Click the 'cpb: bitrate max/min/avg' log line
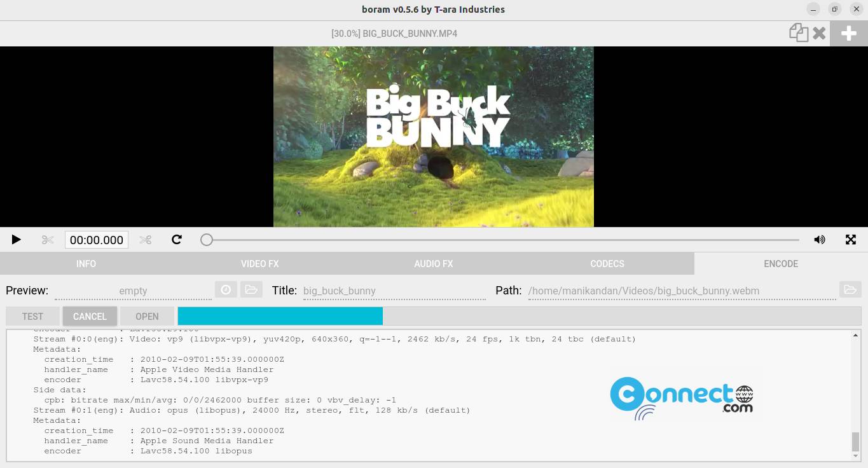The height and width of the screenshot is (468, 868). (x=220, y=400)
